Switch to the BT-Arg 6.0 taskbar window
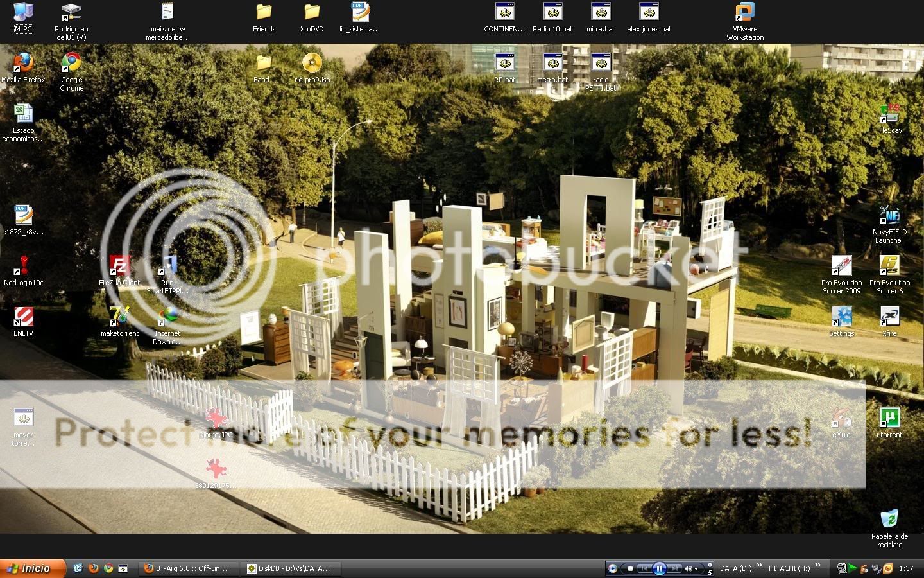The height and width of the screenshot is (578, 924). (188, 568)
